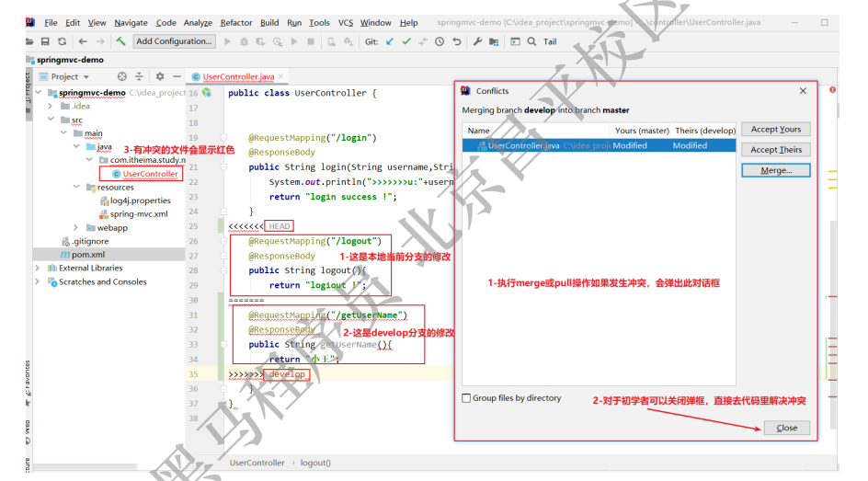Open Project panel gear settings
Viewport: 868px width, 481px height.
click(159, 76)
